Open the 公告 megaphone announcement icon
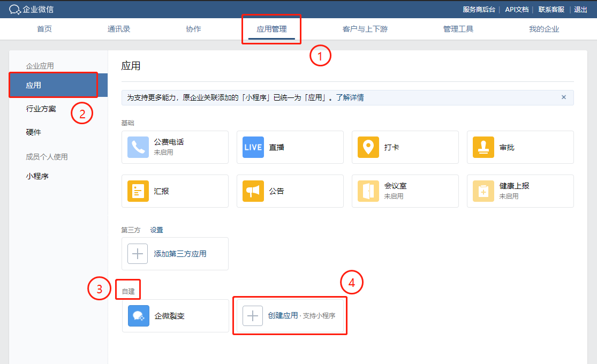The width and height of the screenshot is (597, 364). coord(253,191)
